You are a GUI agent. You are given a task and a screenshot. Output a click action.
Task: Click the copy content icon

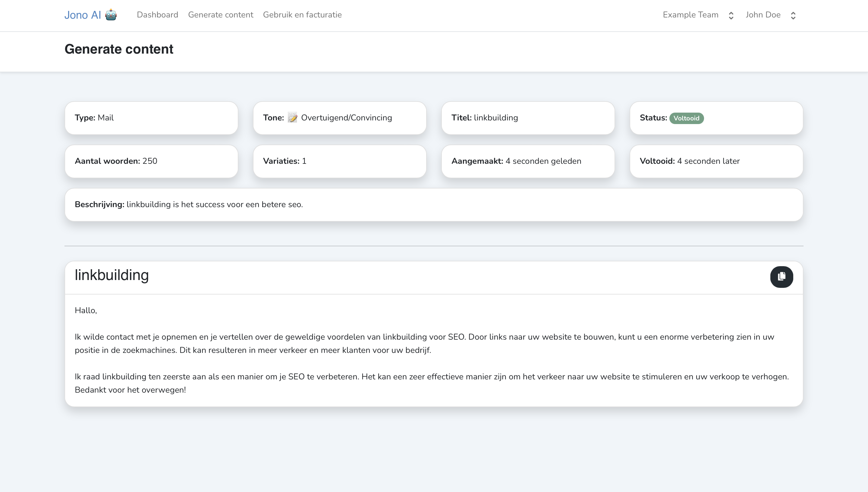[x=782, y=277]
